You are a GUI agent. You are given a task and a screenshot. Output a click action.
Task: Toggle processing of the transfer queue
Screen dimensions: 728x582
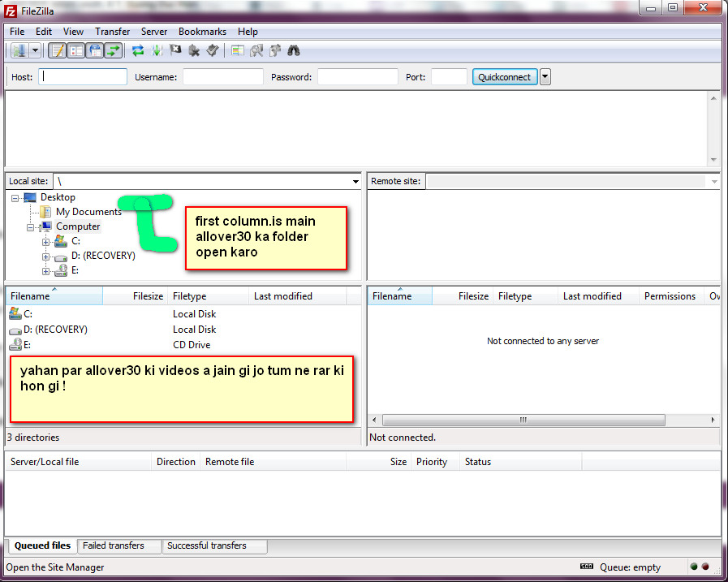pos(157,50)
